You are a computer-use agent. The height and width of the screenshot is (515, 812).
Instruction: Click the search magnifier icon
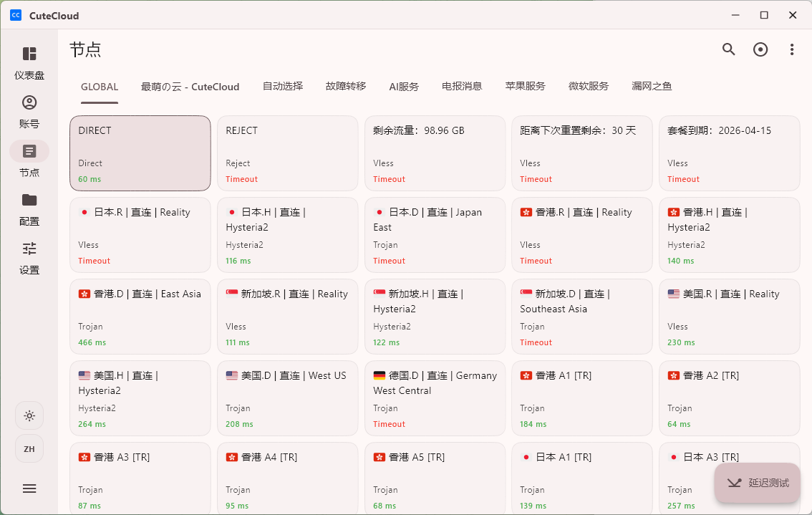coord(728,49)
